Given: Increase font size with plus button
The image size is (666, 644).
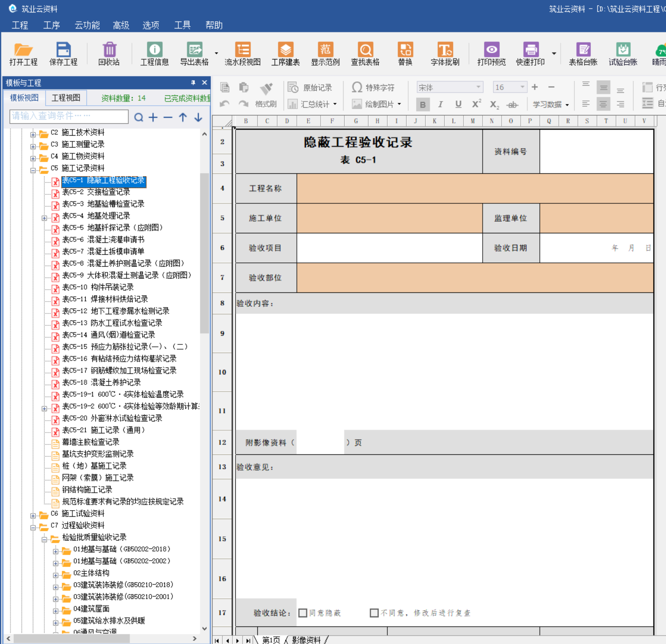Looking at the screenshot, I should 535,87.
